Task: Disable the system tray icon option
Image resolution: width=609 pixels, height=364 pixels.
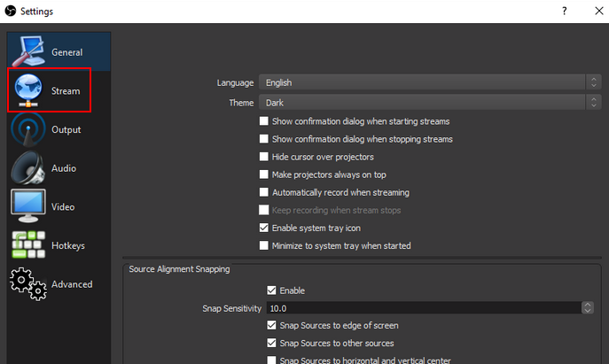Action: (264, 228)
